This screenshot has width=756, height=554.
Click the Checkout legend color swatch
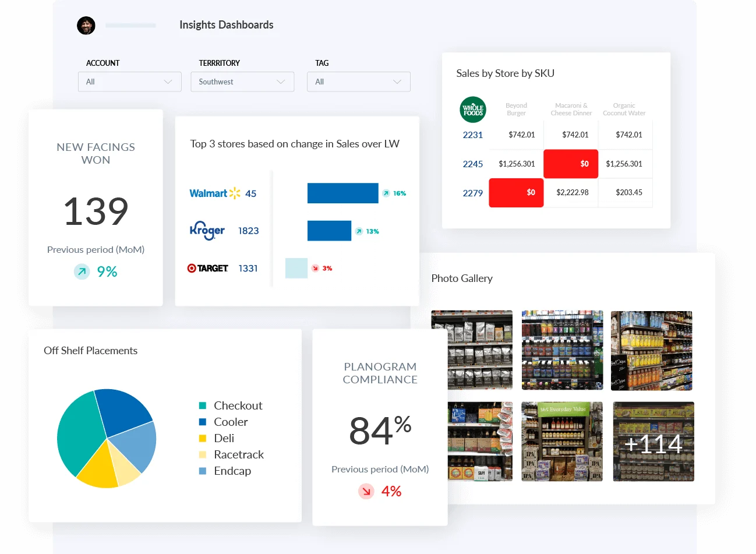203,405
